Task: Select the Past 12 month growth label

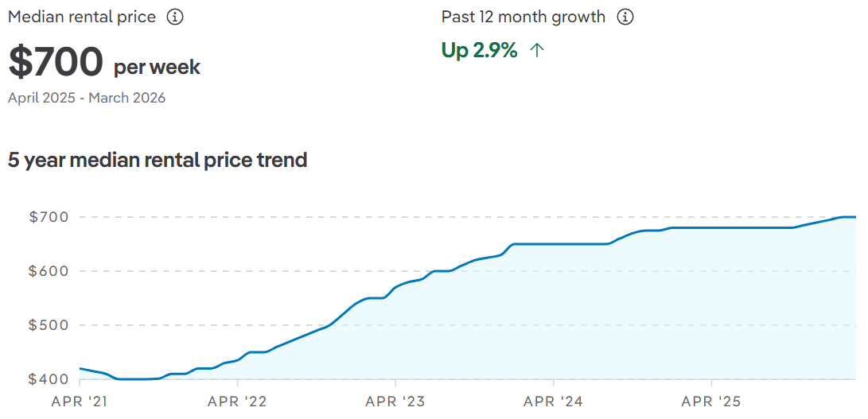Action: pos(523,17)
